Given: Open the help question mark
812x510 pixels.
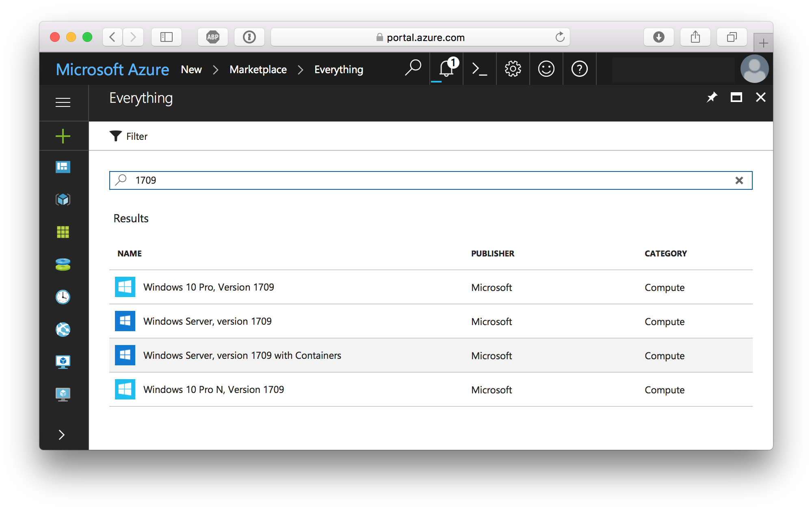Looking at the screenshot, I should (x=579, y=69).
